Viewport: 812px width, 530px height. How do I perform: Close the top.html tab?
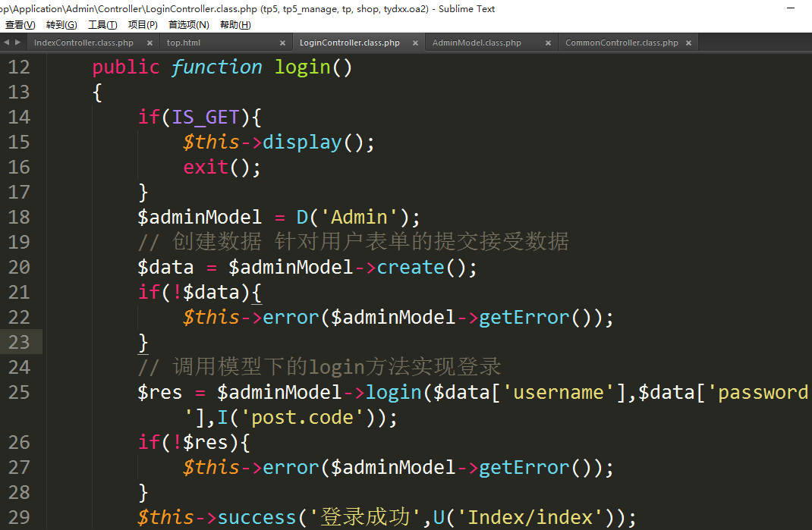click(x=282, y=43)
